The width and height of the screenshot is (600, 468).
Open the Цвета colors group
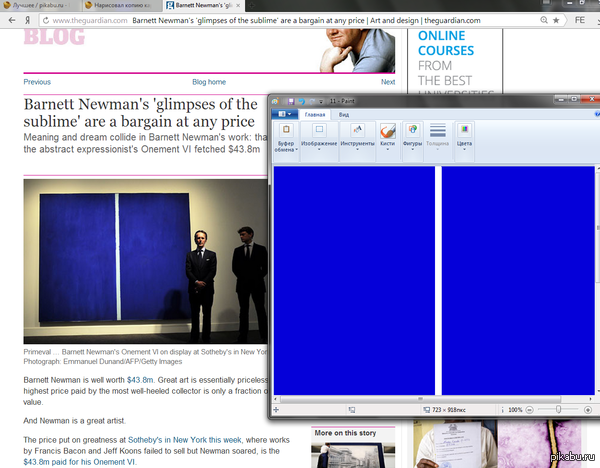(x=464, y=140)
